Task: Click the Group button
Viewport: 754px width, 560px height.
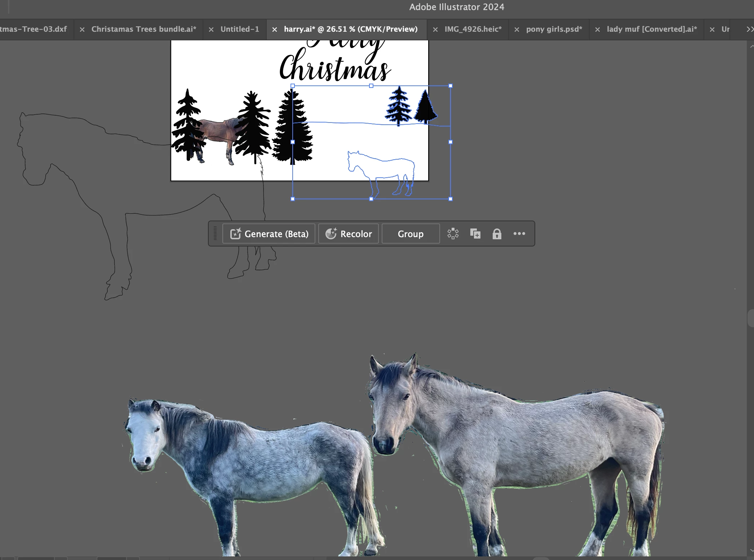Action: point(411,234)
